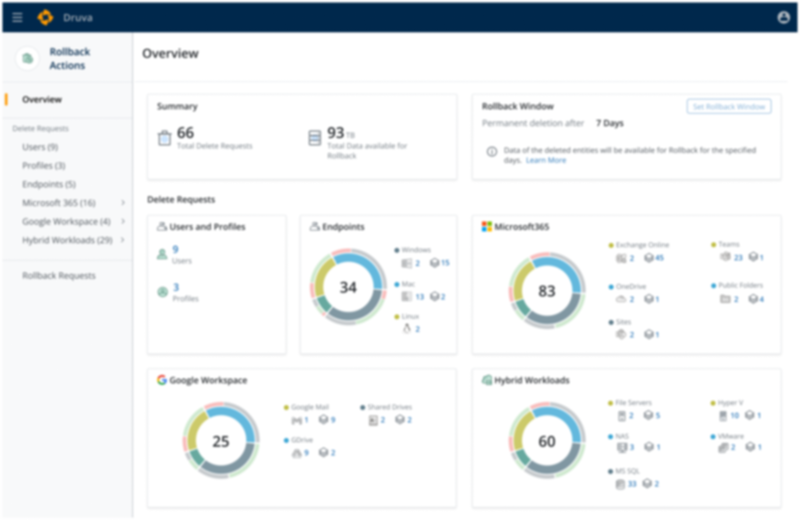Image resolution: width=800 pixels, height=520 pixels.
Task: Click the GDrive icon in Google Workspace
Action: (296, 453)
